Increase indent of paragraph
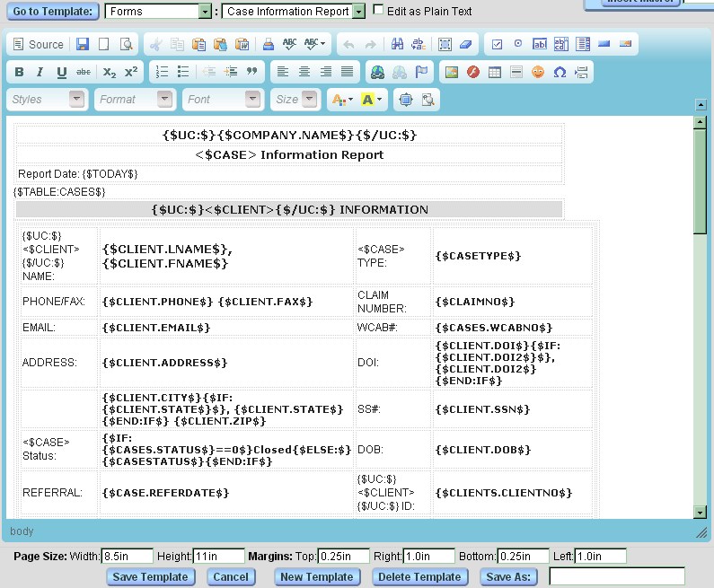The image size is (714, 588). (231, 72)
